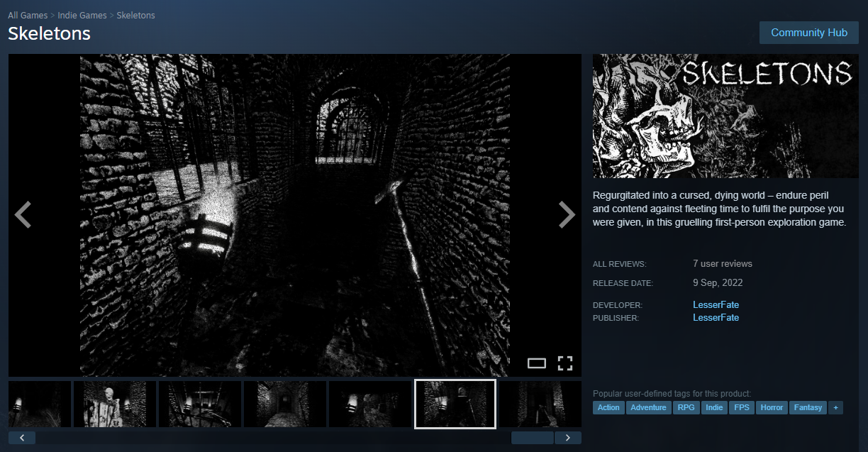This screenshot has width=868, height=452.
Task: Open the Community Hub
Action: pyautogui.click(x=809, y=33)
